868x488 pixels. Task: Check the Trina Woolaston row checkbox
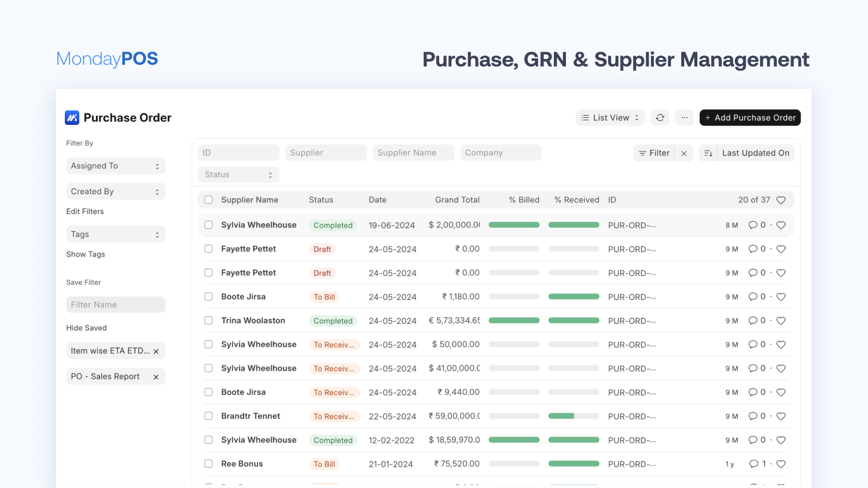tap(208, 320)
